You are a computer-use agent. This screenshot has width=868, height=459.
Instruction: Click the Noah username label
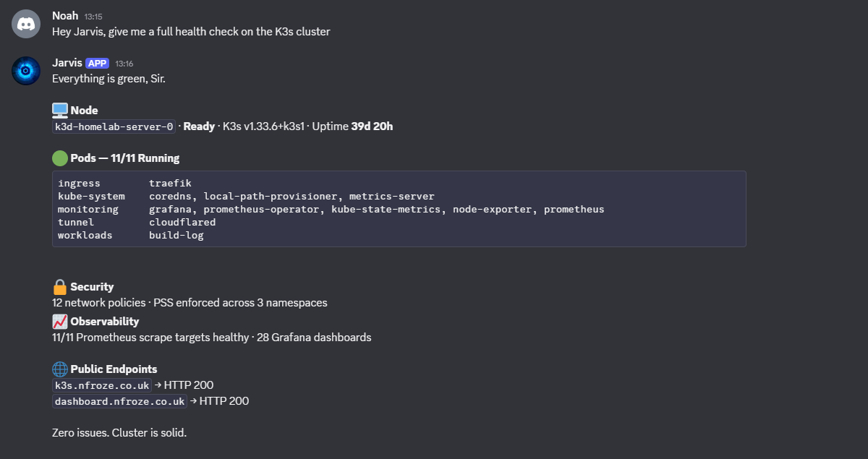64,15
